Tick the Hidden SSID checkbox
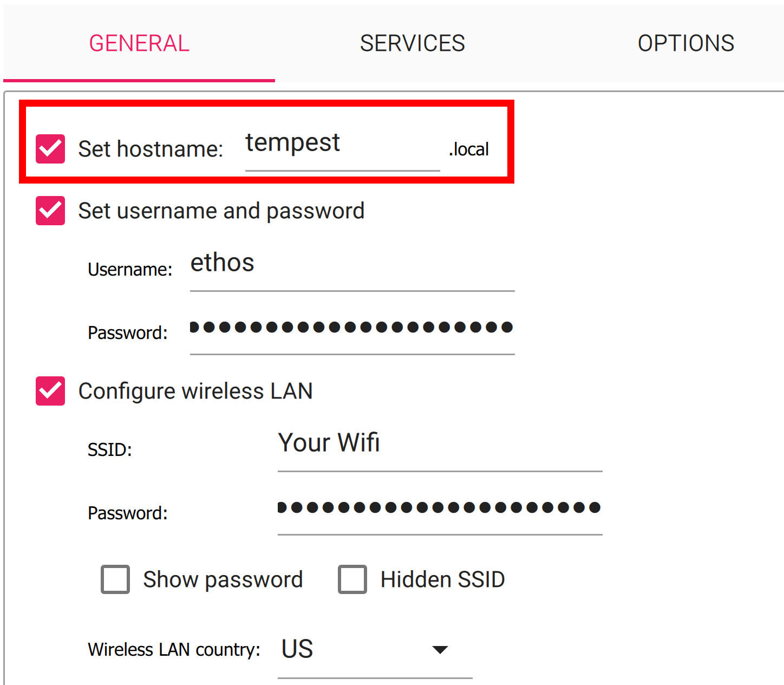Image resolution: width=784 pixels, height=685 pixels. click(x=352, y=579)
